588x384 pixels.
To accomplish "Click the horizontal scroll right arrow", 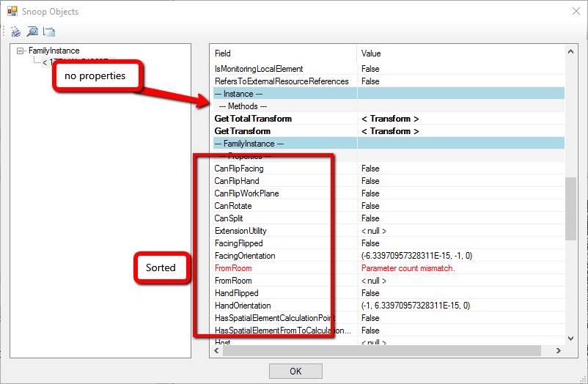I will (x=559, y=350).
